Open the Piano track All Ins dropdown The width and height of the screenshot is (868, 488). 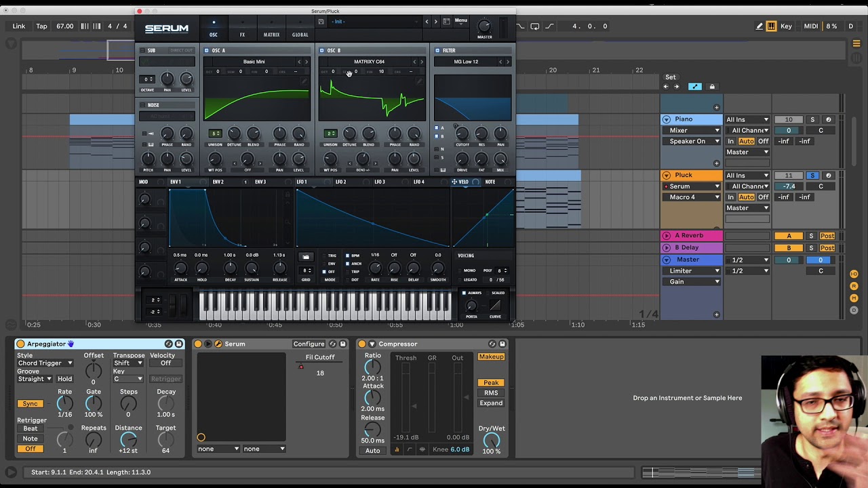747,120
